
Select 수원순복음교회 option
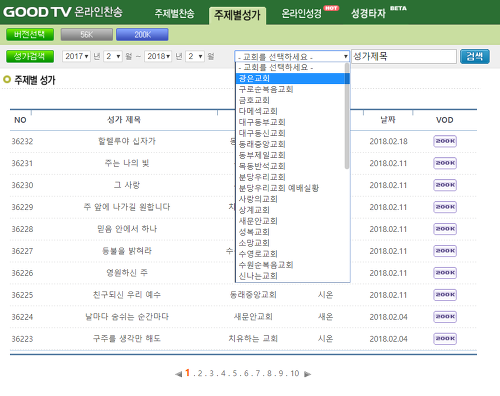pyautogui.click(x=290, y=265)
